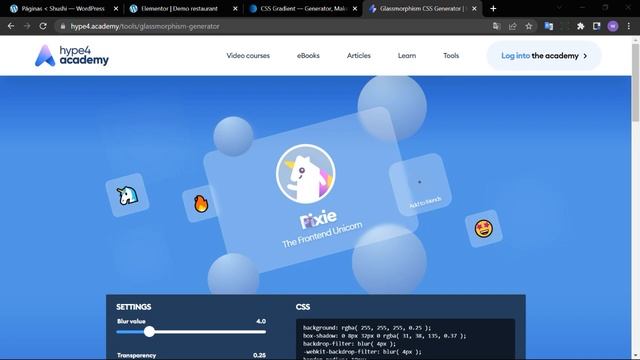Click the Blur value number 4.0
This screenshot has width=640, height=360.
pyautogui.click(x=261, y=321)
